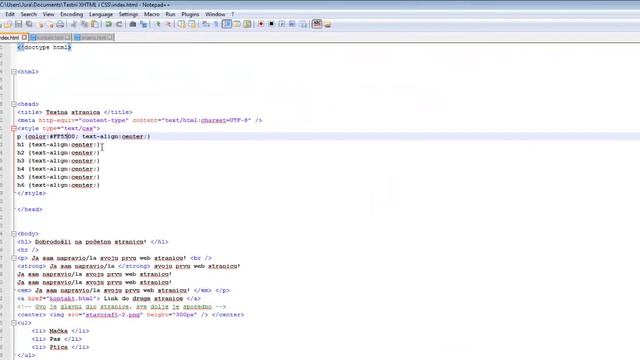Click the User Defined Language icon
The image size is (640, 360).
(237, 24)
